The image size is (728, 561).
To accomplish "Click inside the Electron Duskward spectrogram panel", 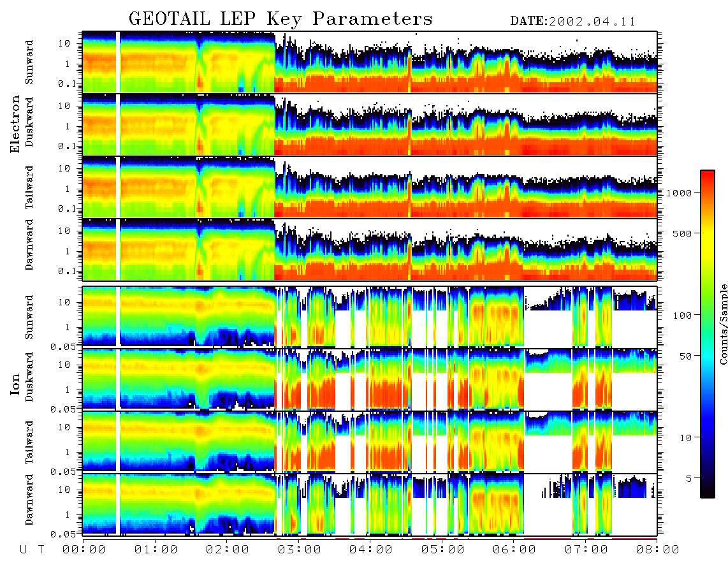I will (x=370, y=124).
